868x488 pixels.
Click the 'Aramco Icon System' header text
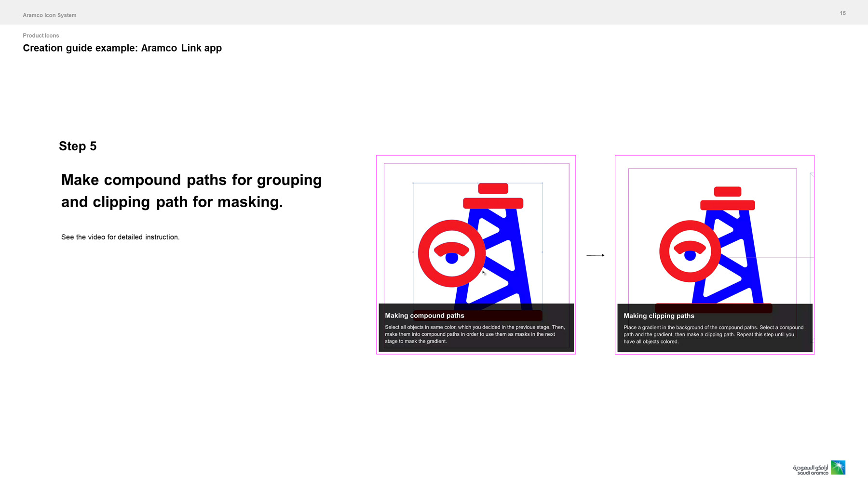[x=50, y=15]
